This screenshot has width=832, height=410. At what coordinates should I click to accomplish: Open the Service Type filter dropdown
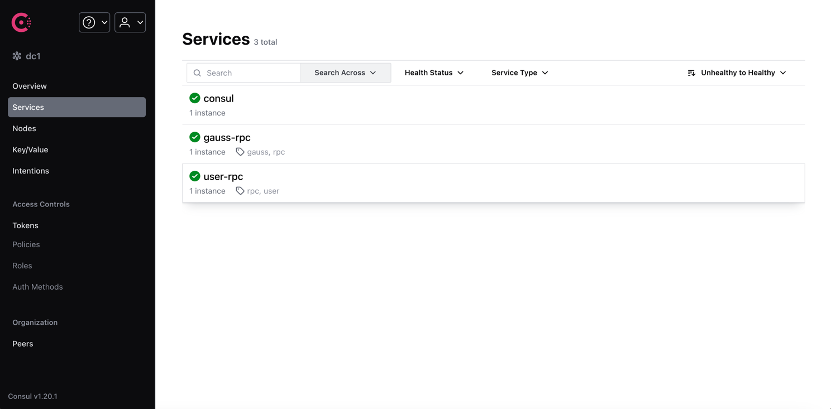point(520,73)
